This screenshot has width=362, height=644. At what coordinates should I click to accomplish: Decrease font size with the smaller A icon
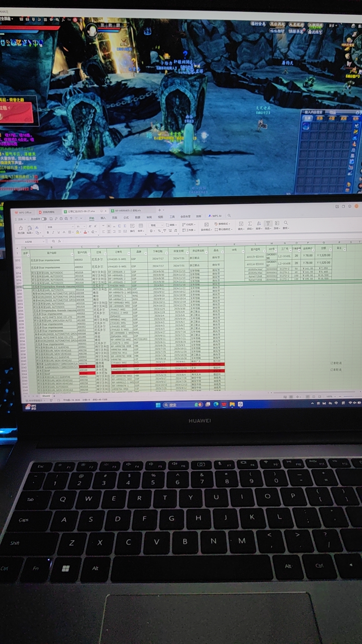click(95, 227)
